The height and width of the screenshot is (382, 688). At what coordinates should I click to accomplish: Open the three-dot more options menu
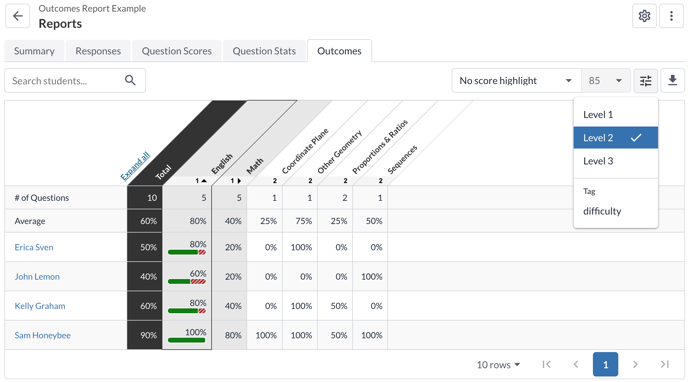tap(671, 16)
